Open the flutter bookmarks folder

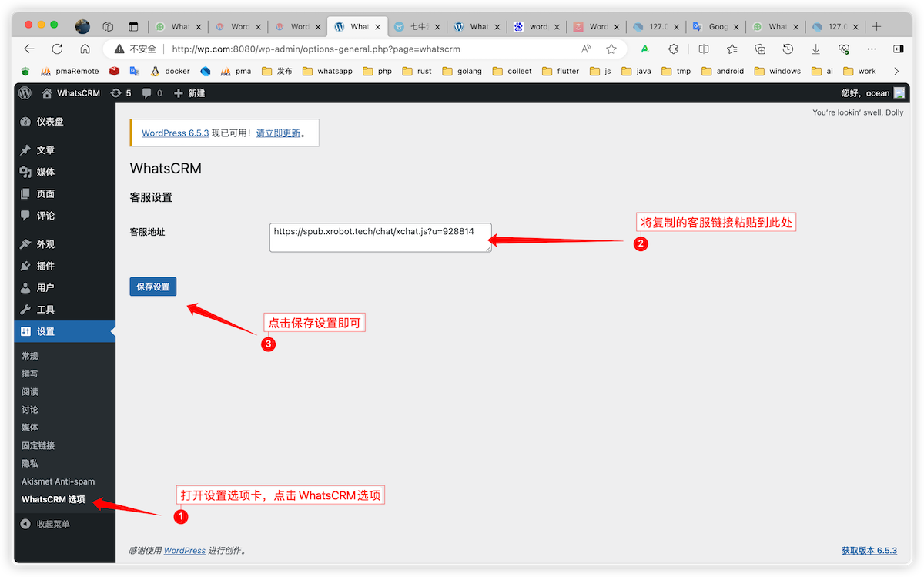pyautogui.click(x=561, y=71)
